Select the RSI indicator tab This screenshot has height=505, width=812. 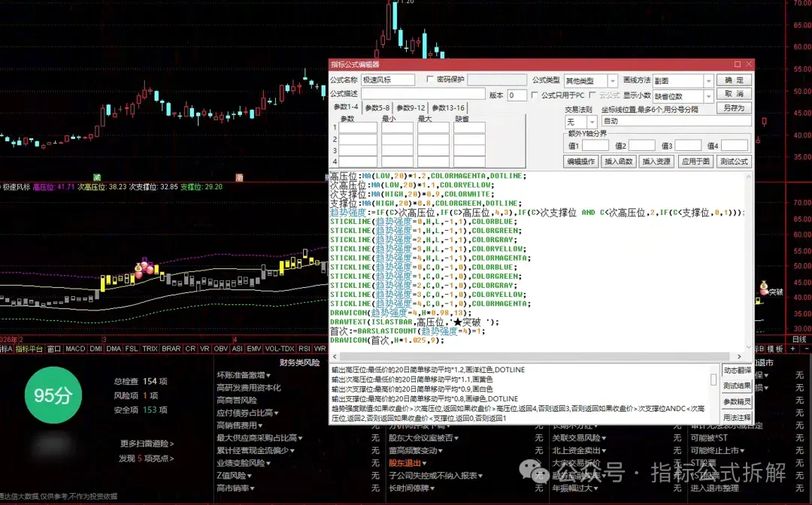(x=304, y=349)
